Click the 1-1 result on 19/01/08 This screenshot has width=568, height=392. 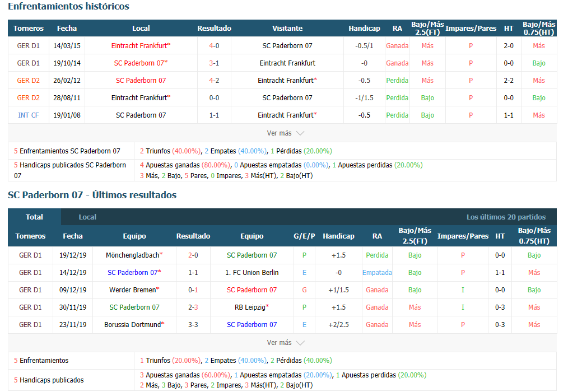pyautogui.click(x=214, y=115)
